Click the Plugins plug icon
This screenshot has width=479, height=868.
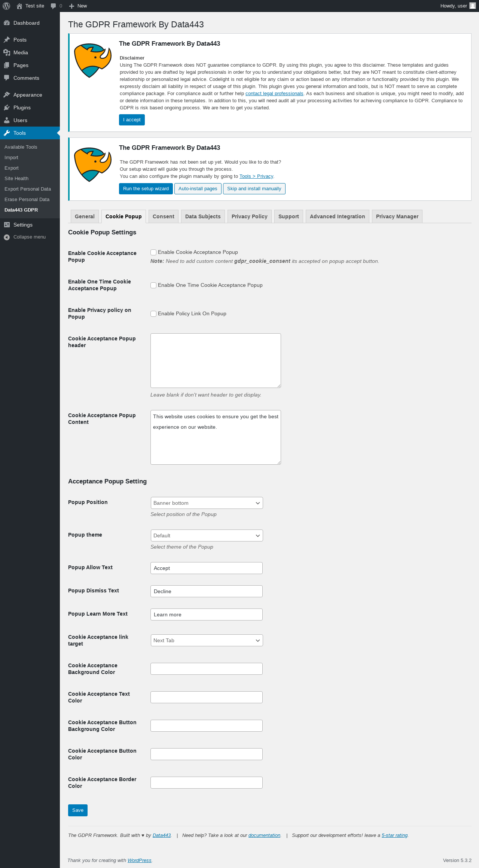click(x=7, y=107)
